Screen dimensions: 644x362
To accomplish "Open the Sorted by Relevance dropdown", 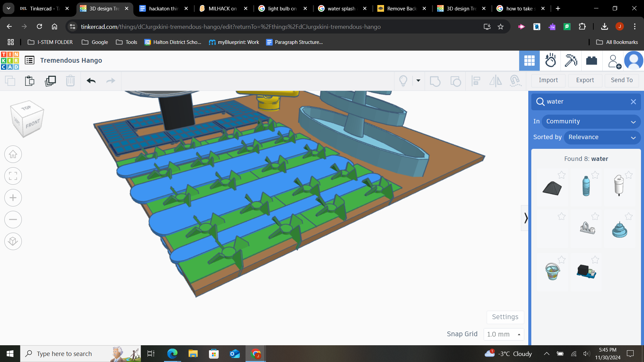I will [x=602, y=137].
